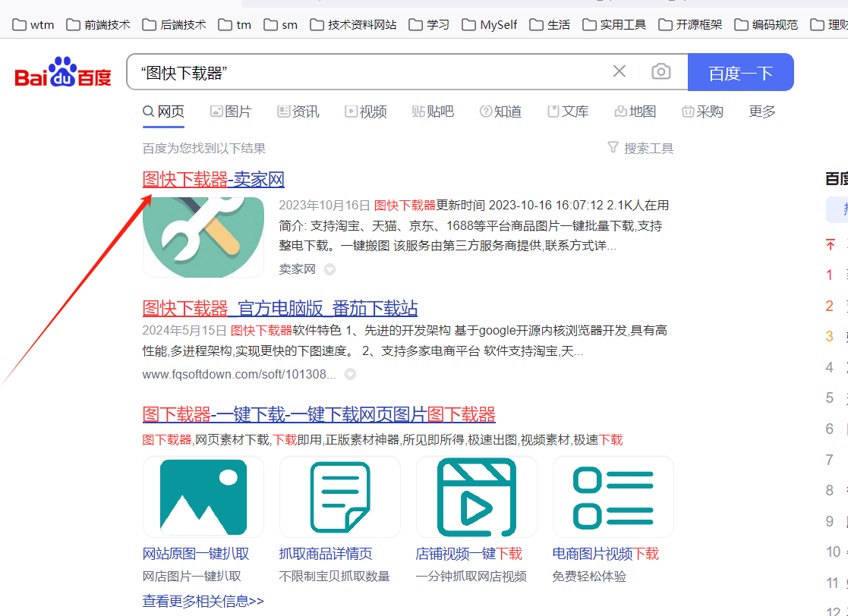Open result 图下载器-一键下载网页图片
This screenshot has height=616, width=848.
pos(319,414)
